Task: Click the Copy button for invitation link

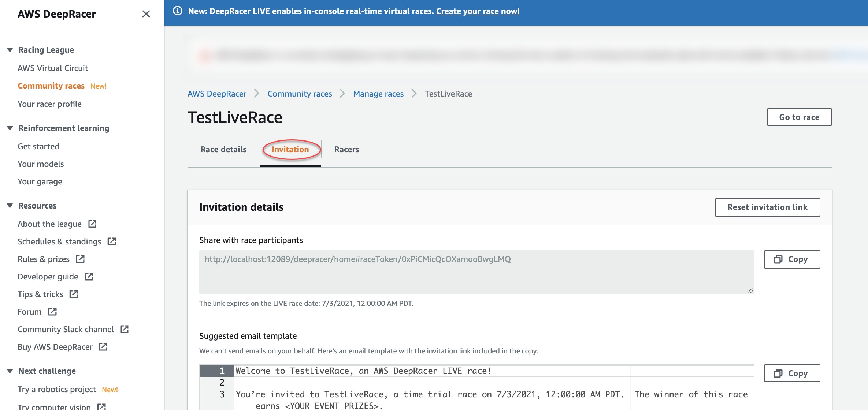Action: [792, 259]
